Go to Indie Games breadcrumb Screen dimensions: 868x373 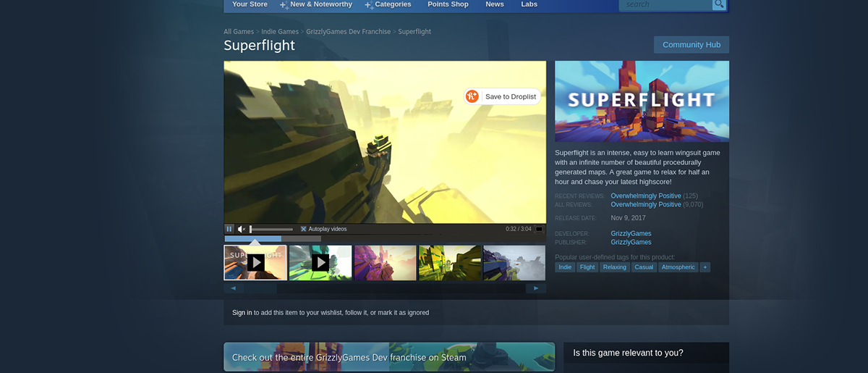280,32
